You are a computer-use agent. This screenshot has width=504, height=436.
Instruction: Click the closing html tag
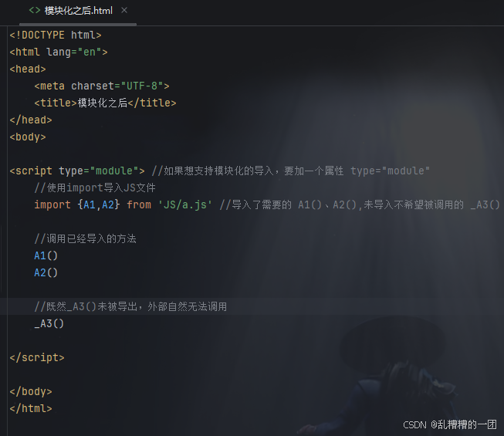pos(31,408)
